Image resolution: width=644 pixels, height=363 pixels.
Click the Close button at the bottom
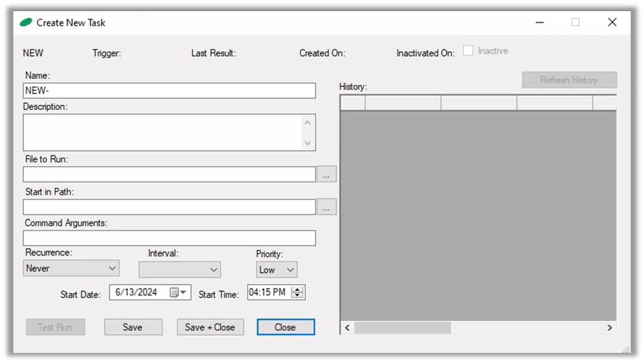click(286, 327)
